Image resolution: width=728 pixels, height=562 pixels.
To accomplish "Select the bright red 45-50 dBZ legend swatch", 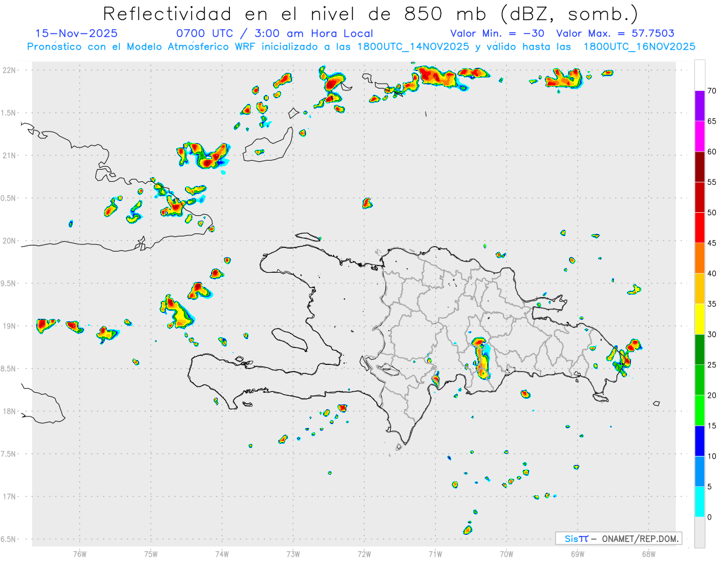I will (699, 228).
